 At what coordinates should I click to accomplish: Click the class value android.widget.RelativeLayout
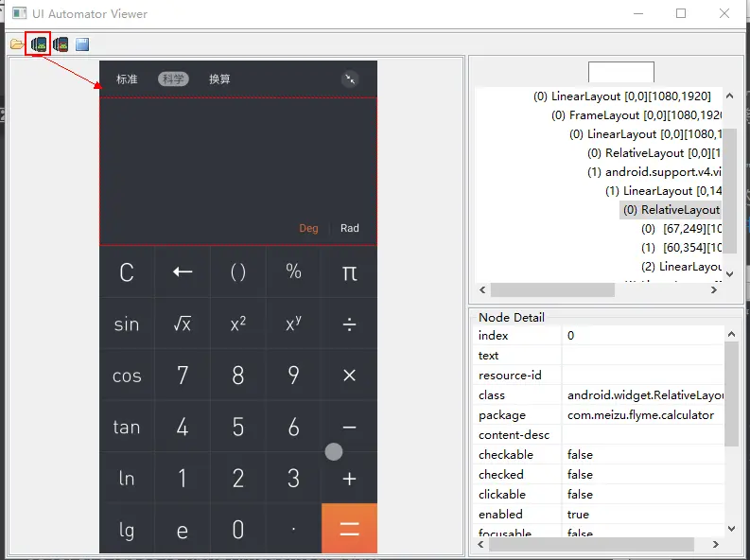pos(645,395)
